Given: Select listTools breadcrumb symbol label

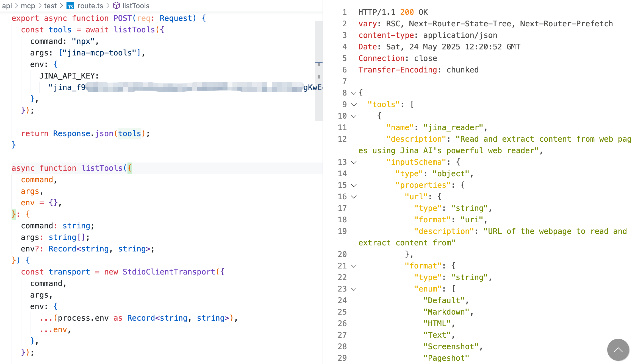Looking at the screenshot, I should pos(136,6).
